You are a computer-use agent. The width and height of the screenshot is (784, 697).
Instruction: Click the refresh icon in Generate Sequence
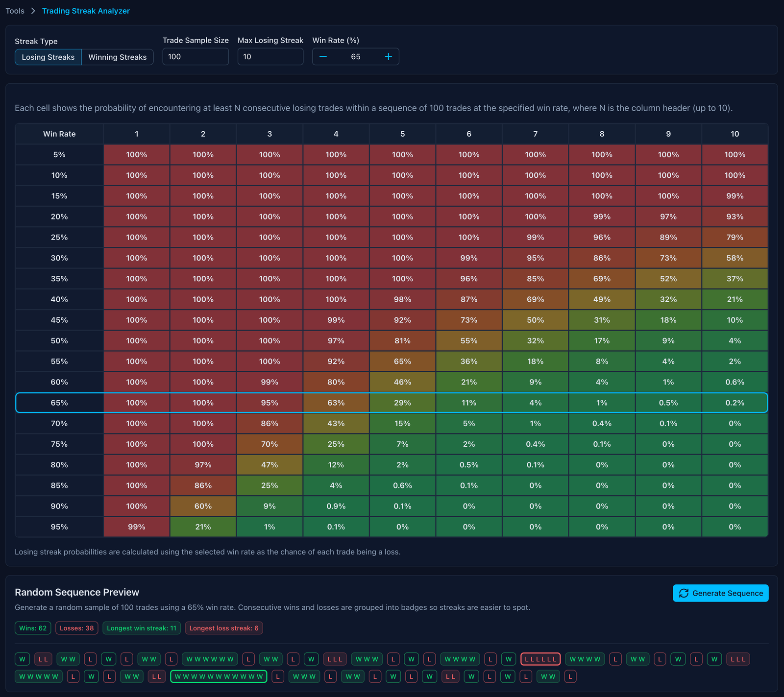click(x=684, y=593)
